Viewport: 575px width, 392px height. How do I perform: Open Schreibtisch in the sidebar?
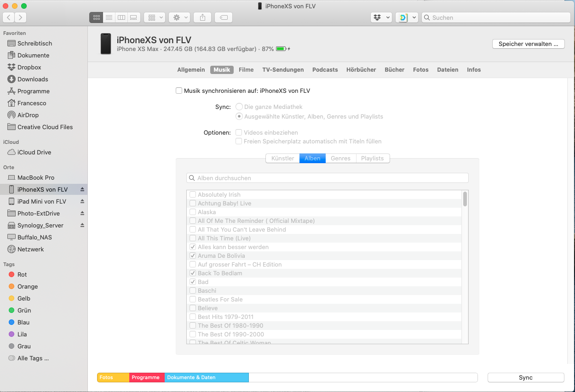[34, 43]
